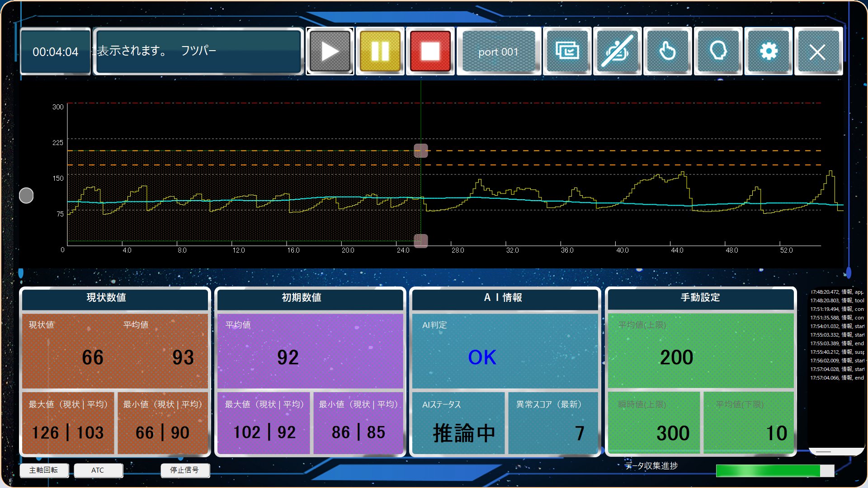Open the port 001 selector
Screen dimensions: 868x488
click(499, 52)
